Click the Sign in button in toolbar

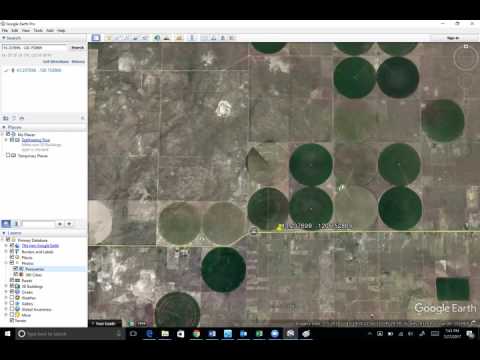(x=453, y=38)
